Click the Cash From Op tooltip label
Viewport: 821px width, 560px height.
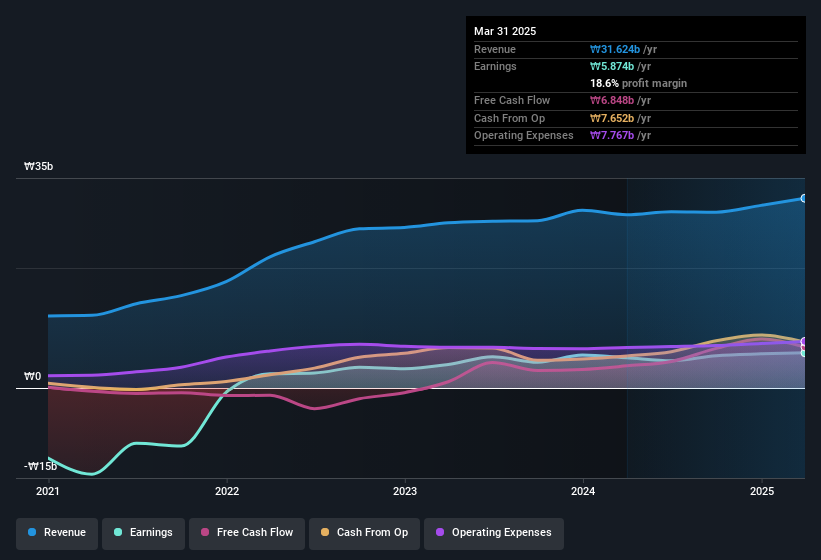point(509,118)
